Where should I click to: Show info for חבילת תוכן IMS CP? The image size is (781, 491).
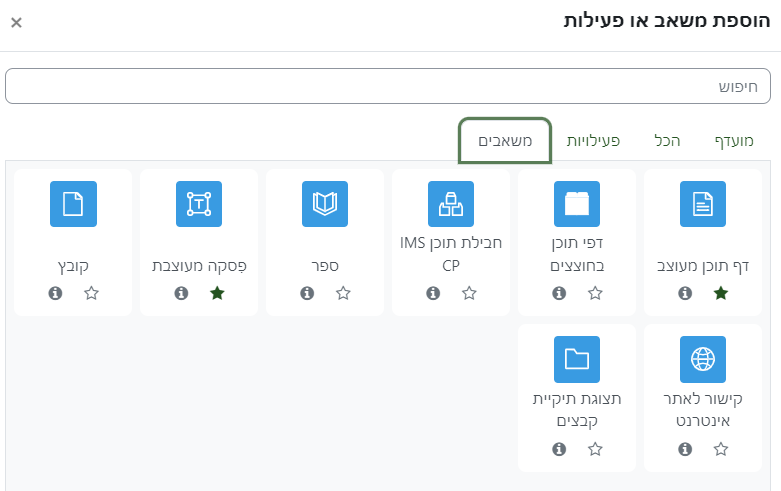(x=433, y=293)
